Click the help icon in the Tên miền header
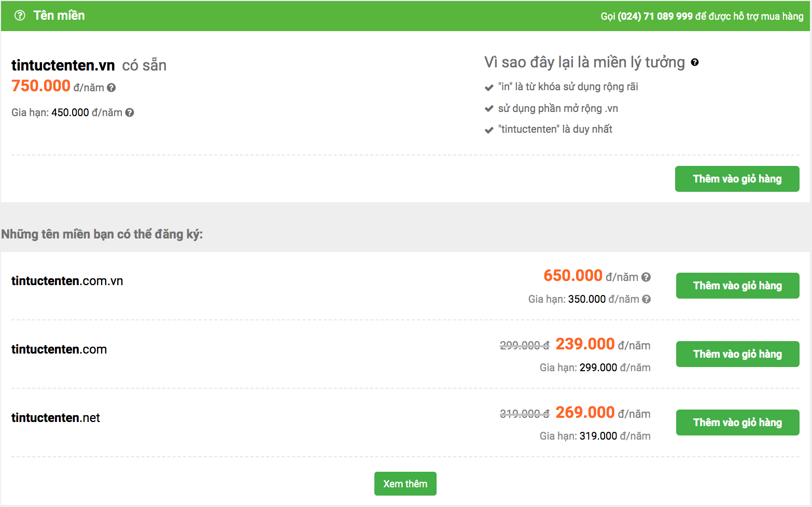Image resolution: width=812 pixels, height=507 pixels. coord(19,16)
